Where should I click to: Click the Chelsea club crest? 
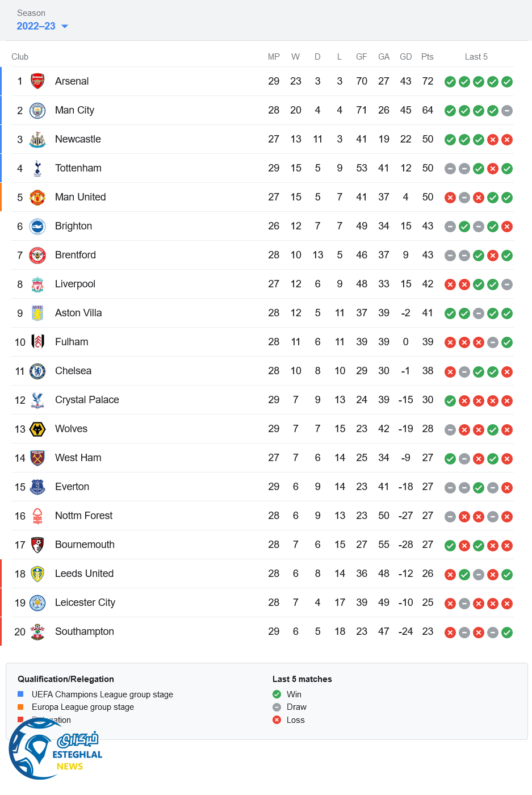pyautogui.click(x=37, y=371)
